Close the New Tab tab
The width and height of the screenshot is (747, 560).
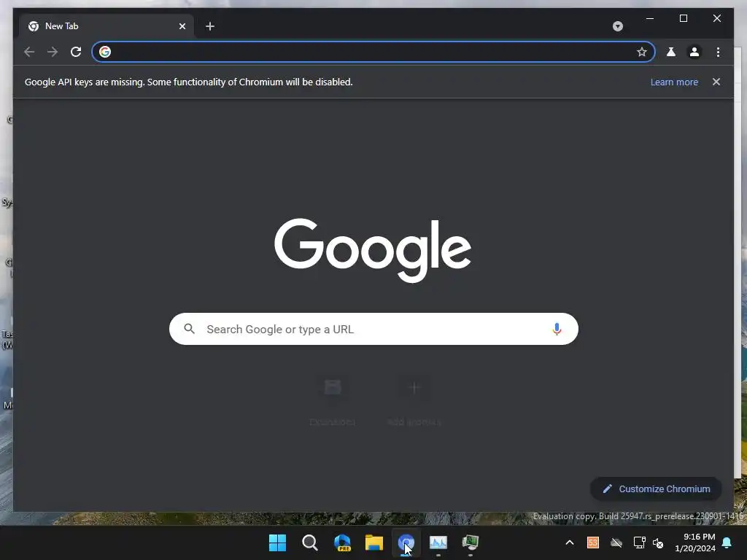182,26
